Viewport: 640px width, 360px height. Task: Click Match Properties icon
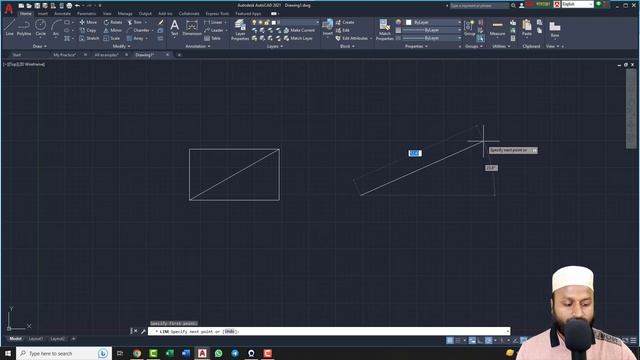tap(384, 30)
